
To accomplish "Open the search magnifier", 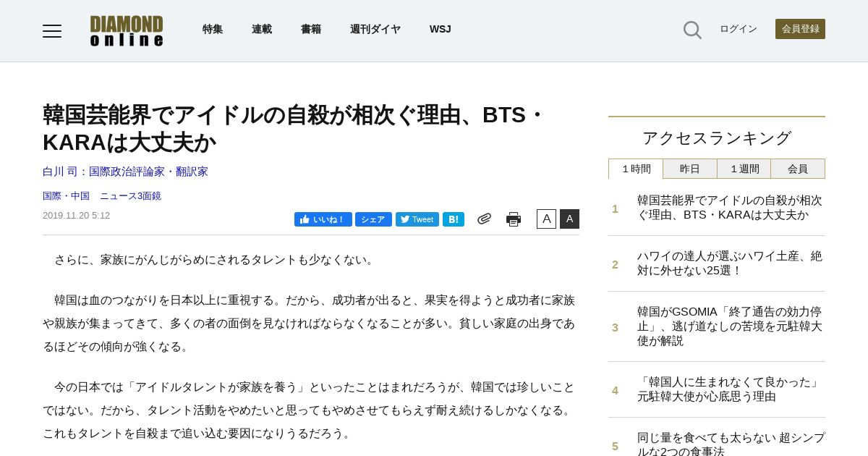I will (x=692, y=30).
